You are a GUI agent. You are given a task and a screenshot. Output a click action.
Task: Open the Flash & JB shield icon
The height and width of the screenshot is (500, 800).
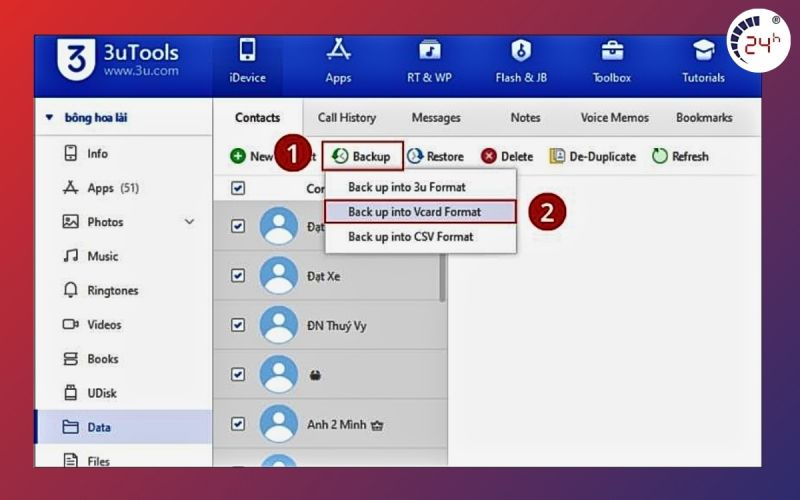coord(521,50)
